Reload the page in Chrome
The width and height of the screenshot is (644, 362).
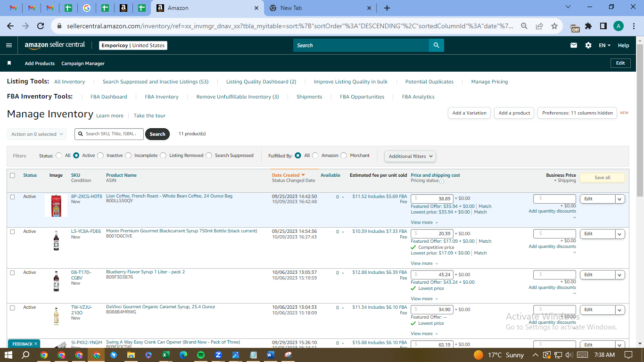[x=41, y=26]
